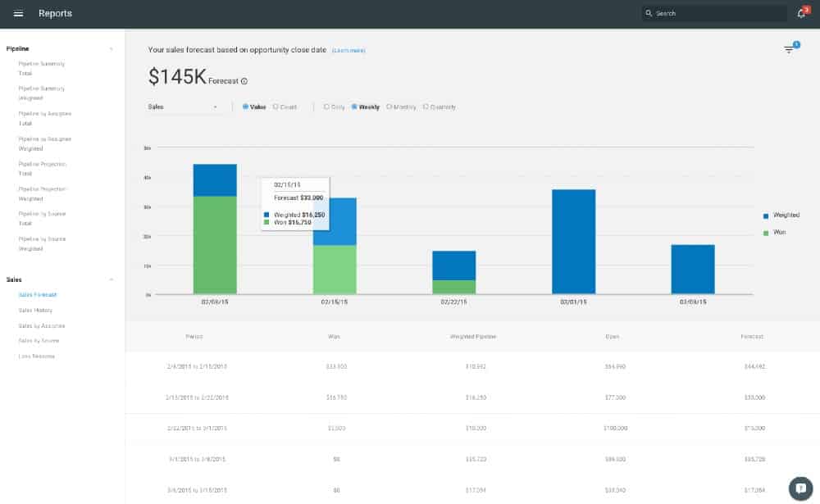
Task: Collapse the Sales sidebar section
Action: tap(112, 279)
